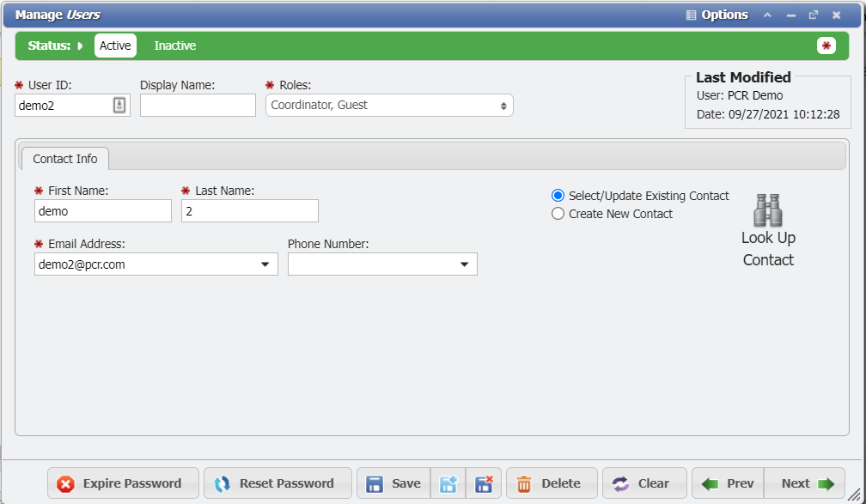Viewport: 866px width, 504px height.
Task: Open the Options menu in title bar
Action: (717, 15)
